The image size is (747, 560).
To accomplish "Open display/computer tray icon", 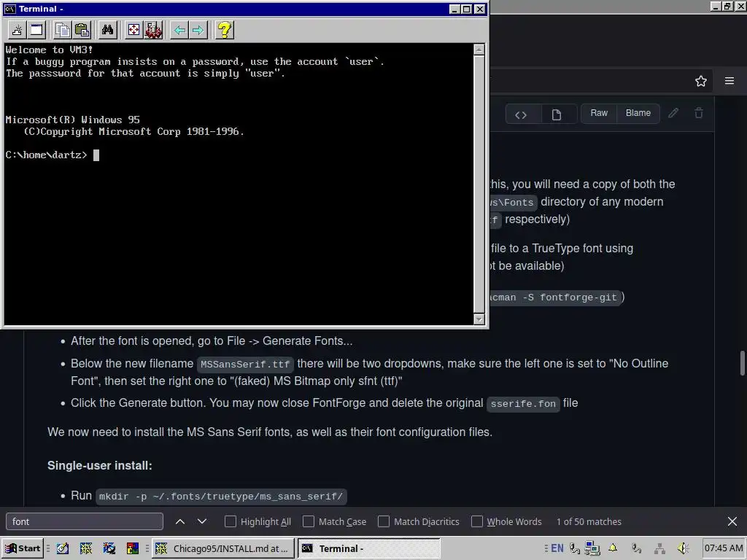I will point(592,548).
